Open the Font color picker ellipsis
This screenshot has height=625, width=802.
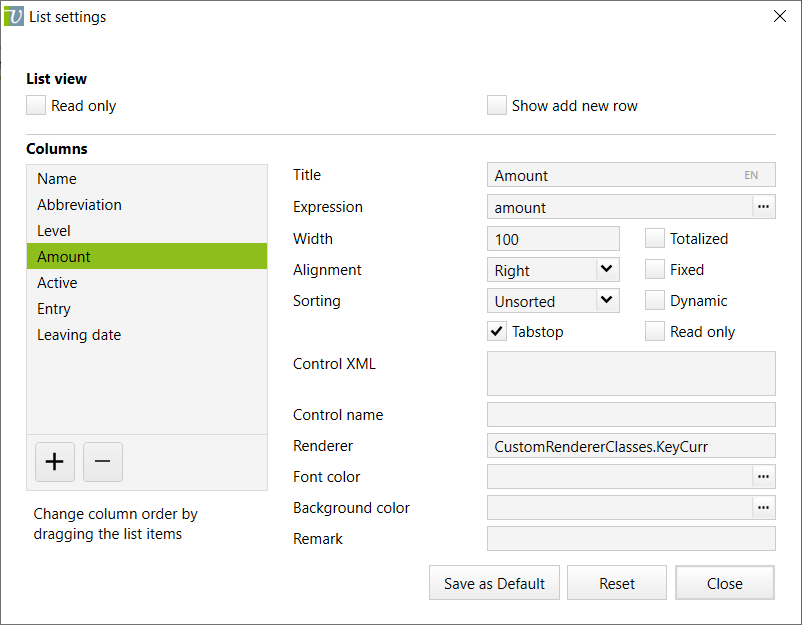(763, 477)
